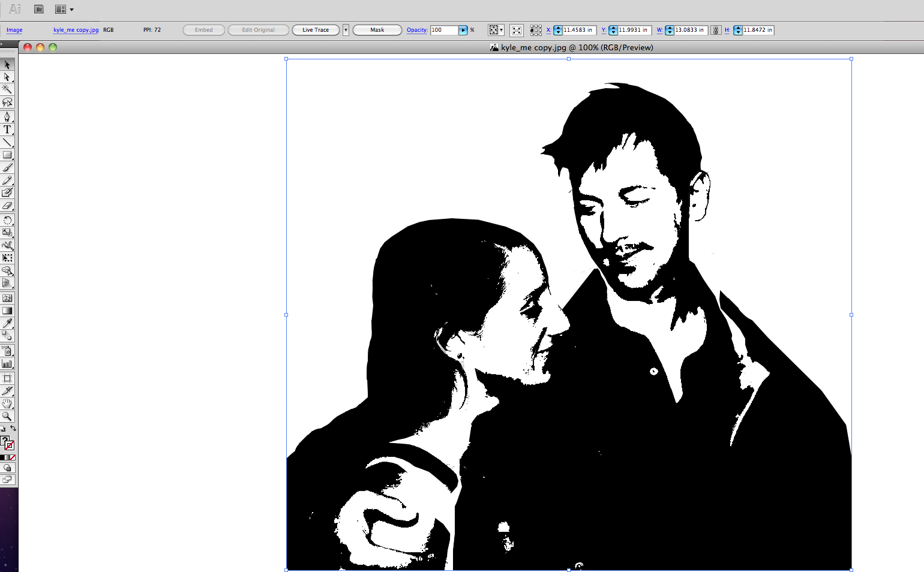Viewport: 924px width, 572px height.
Task: Select the Warp tool
Action: (x=7, y=245)
